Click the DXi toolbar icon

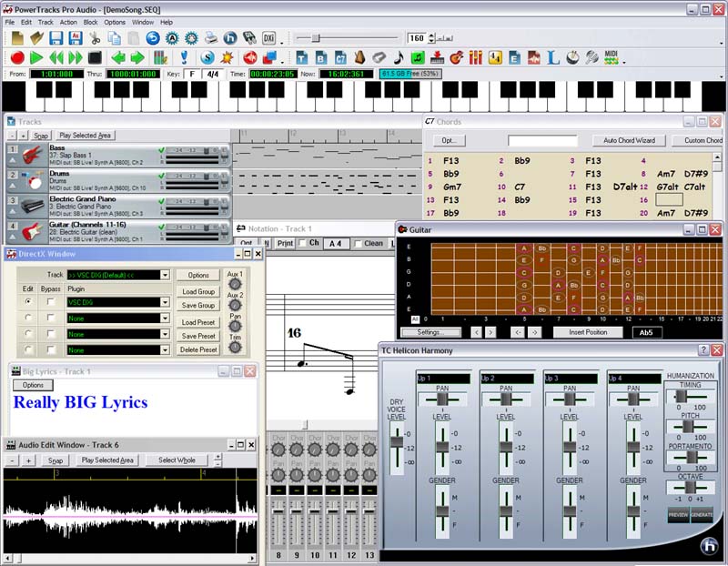coord(268,38)
